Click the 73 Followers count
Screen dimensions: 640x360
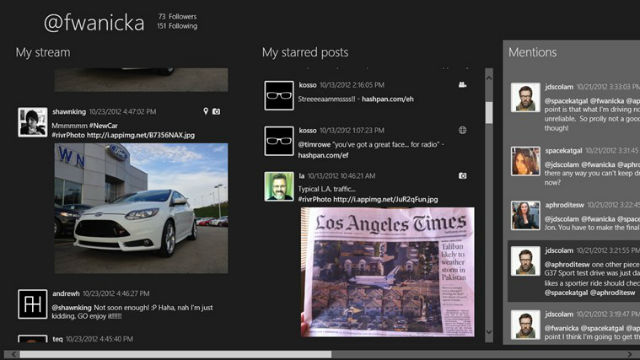click(x=178, y=17)
